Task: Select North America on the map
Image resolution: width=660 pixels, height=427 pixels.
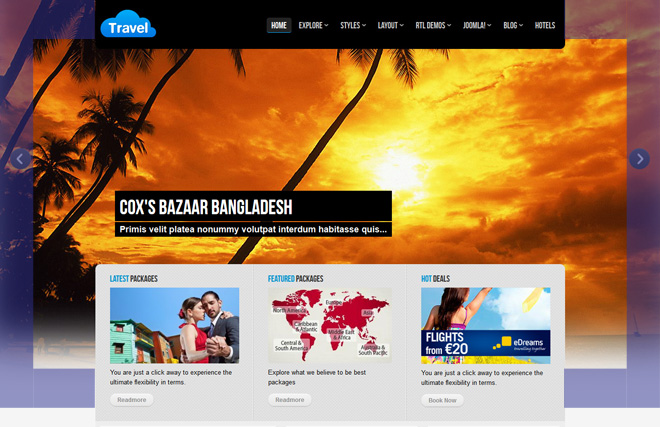Action: [x=289, y=310]
